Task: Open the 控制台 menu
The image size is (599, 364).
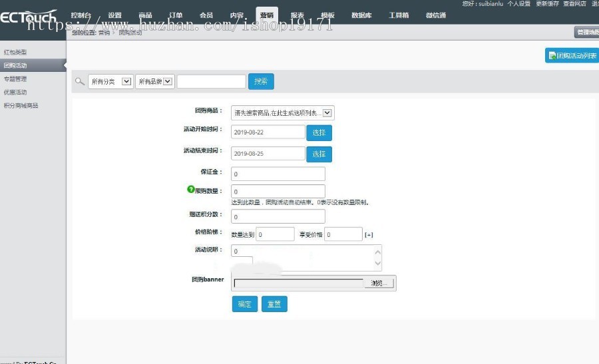Action: click(81, 15)
